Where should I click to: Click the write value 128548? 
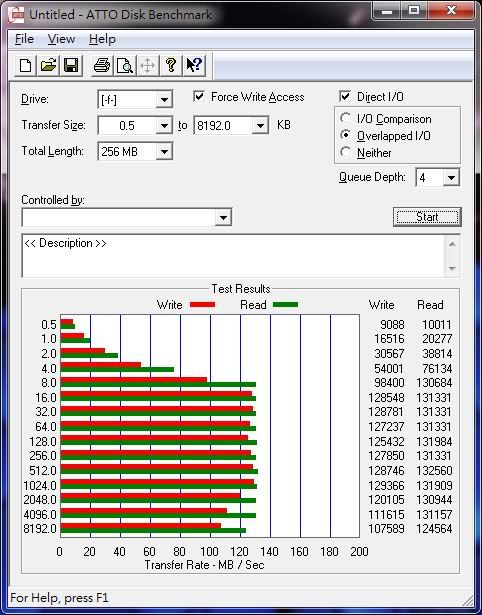click(x=386, y=398)
